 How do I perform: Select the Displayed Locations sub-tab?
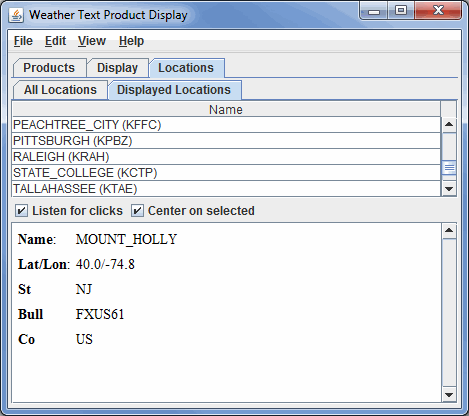174,90
